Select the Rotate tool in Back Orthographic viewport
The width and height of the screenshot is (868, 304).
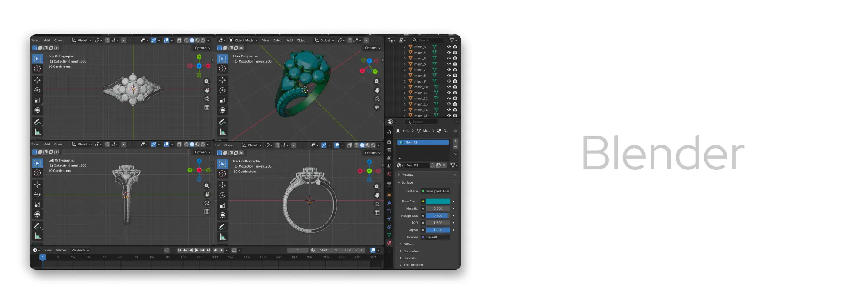coord(223,195)
